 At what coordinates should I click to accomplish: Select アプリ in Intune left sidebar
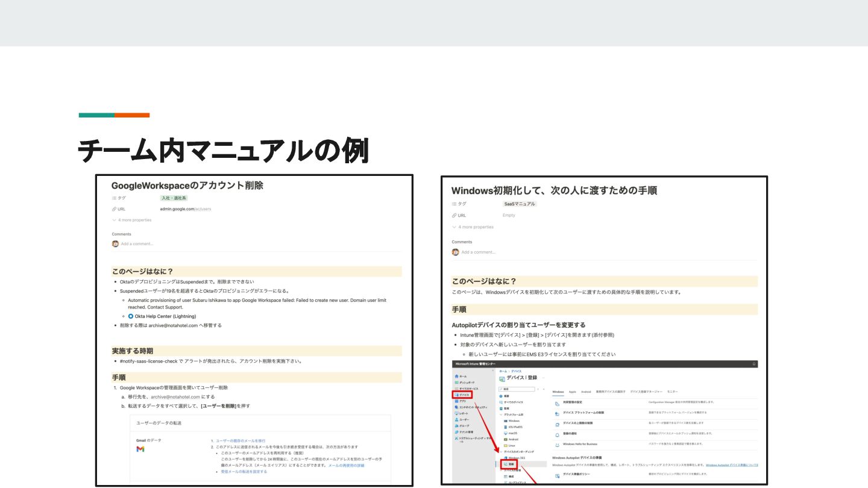[x=461, y=401]
